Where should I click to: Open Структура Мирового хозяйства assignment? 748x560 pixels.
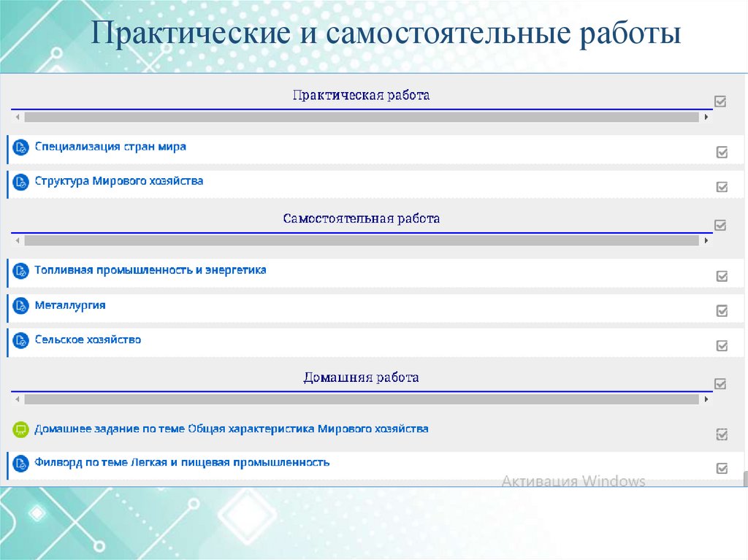click(119, 181)
